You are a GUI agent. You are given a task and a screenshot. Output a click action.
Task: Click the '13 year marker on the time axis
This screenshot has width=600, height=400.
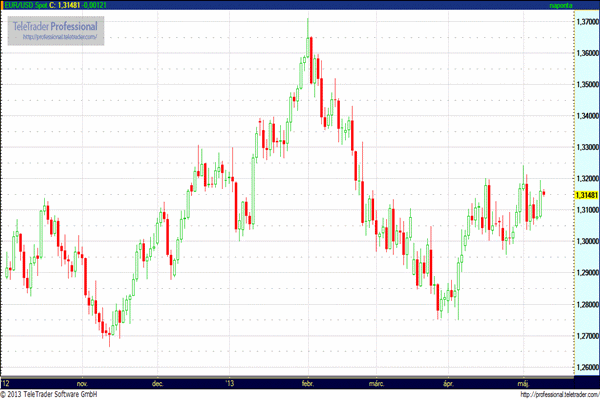point(229,383)
